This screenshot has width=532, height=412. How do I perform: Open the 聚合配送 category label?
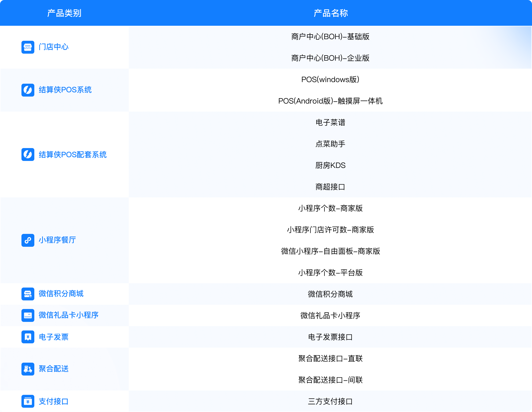(x=54, y=369)
